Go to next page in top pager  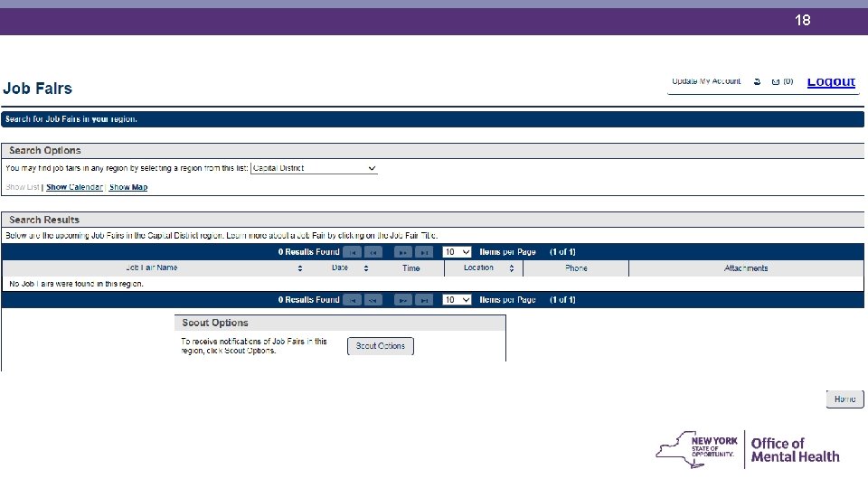point(403,252)
